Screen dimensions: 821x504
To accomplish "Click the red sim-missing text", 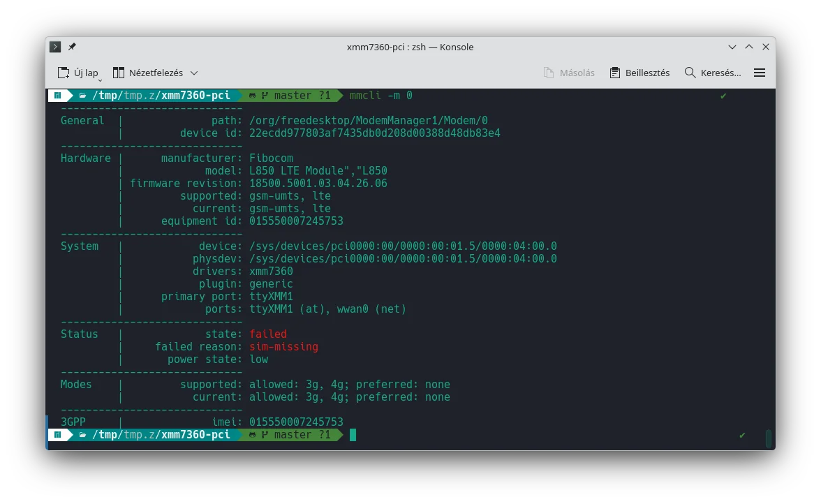I will coord(283,346).
